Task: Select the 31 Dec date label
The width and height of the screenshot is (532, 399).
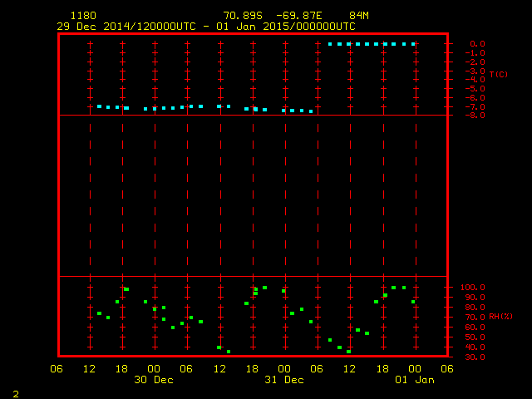Action: click(x=284, y=380)
